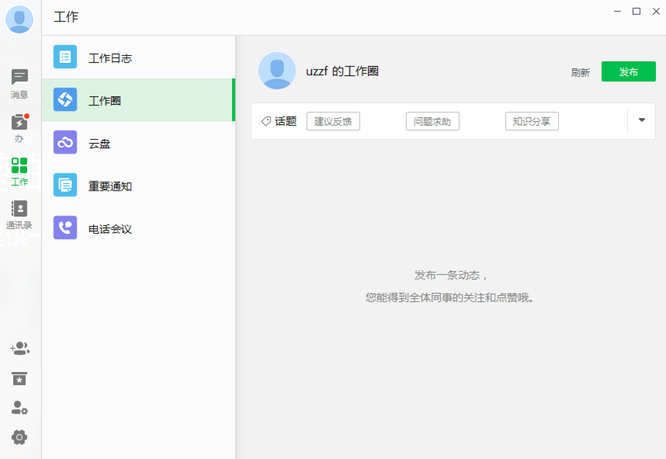The image size is (666, 459).
Task: Click the uzzf profile avatar
Action: tap(277, 71)
